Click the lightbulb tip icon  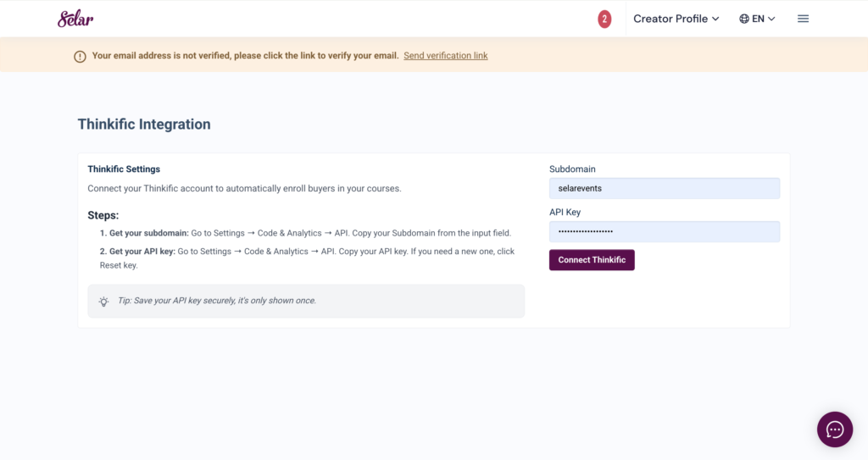(x=104, y=301)
